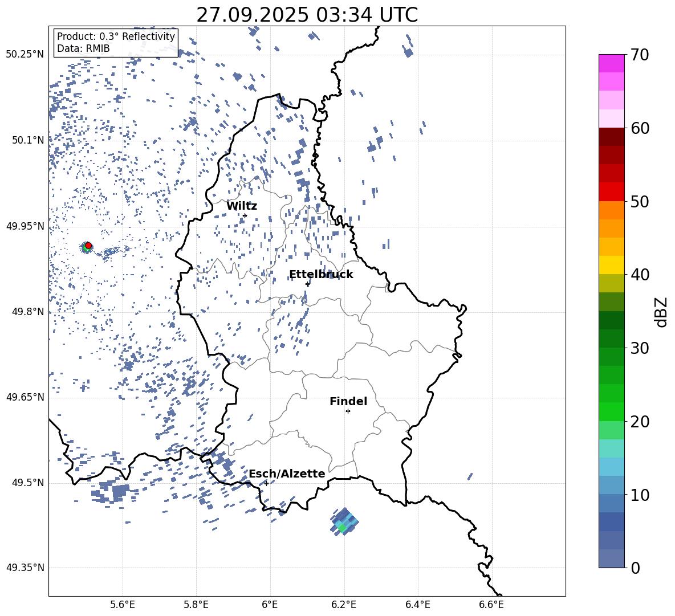Screen dimensions: 675x616
Task: Click the colorbar value 20
Action: 640,421
